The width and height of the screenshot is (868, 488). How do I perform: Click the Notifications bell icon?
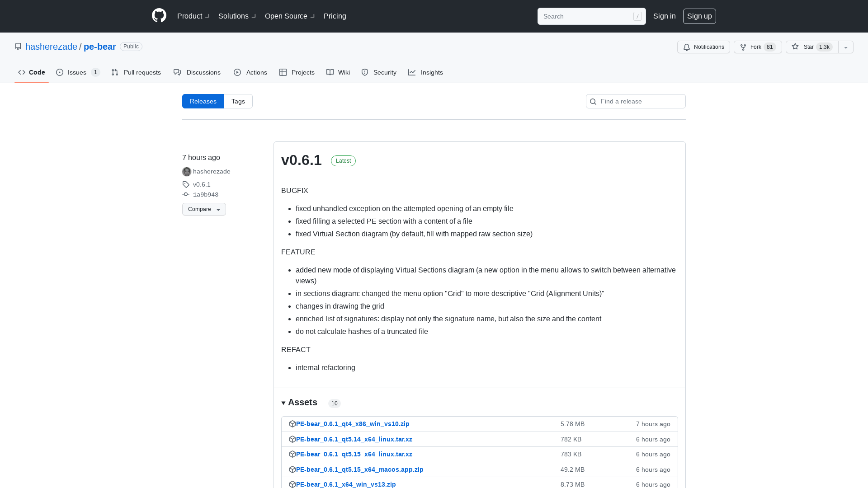point(687,47)
